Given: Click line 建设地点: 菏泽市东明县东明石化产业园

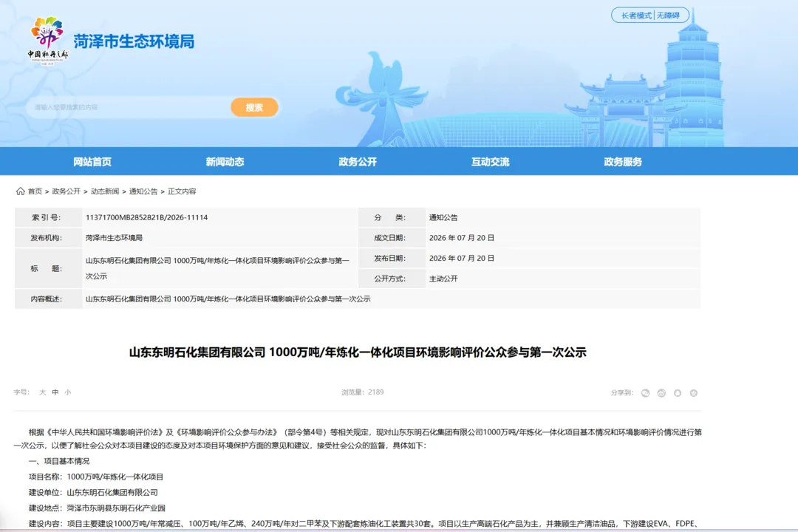Looking at the screenshot, I should tap(97, 508).
